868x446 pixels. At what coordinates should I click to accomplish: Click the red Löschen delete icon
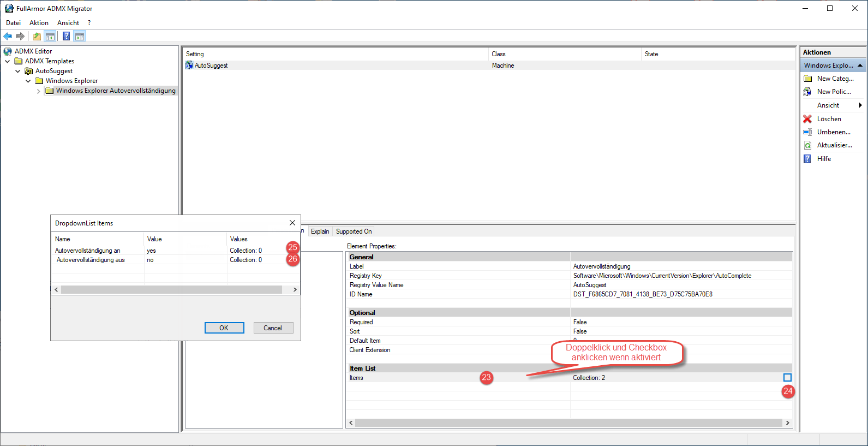[x=807, y=119]
